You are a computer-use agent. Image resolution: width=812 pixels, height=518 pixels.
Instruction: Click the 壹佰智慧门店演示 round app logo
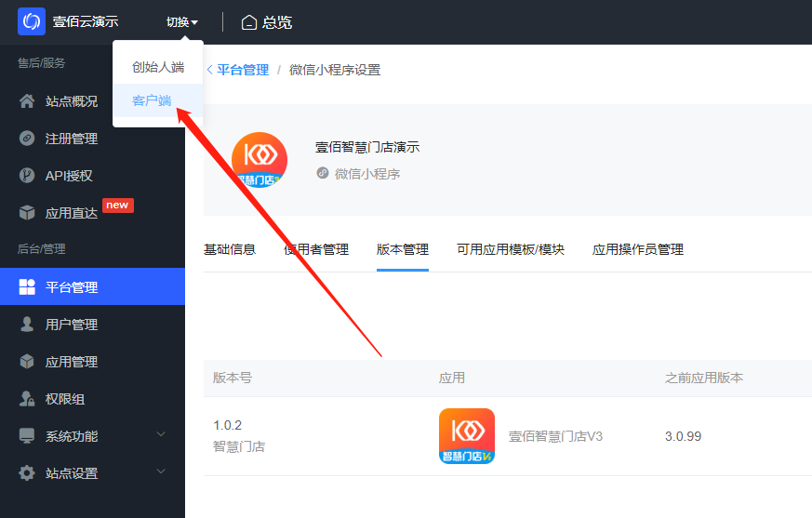tap(260, 160)
